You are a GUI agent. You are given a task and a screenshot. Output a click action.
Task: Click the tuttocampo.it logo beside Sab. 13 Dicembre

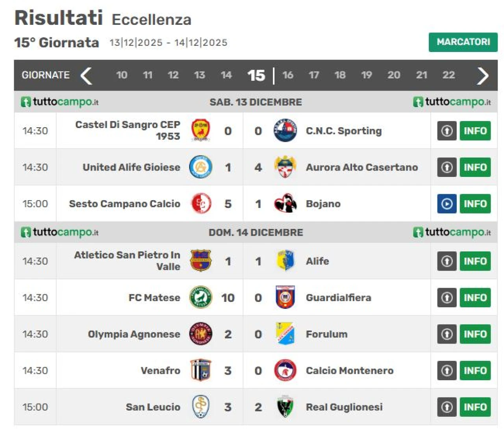pos(59,102)
